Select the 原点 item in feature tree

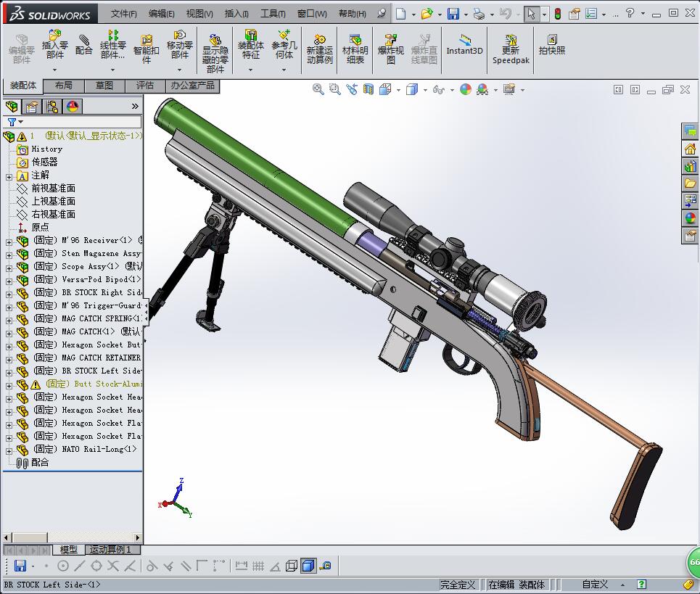pyautogui.click(x=40, y=226)
